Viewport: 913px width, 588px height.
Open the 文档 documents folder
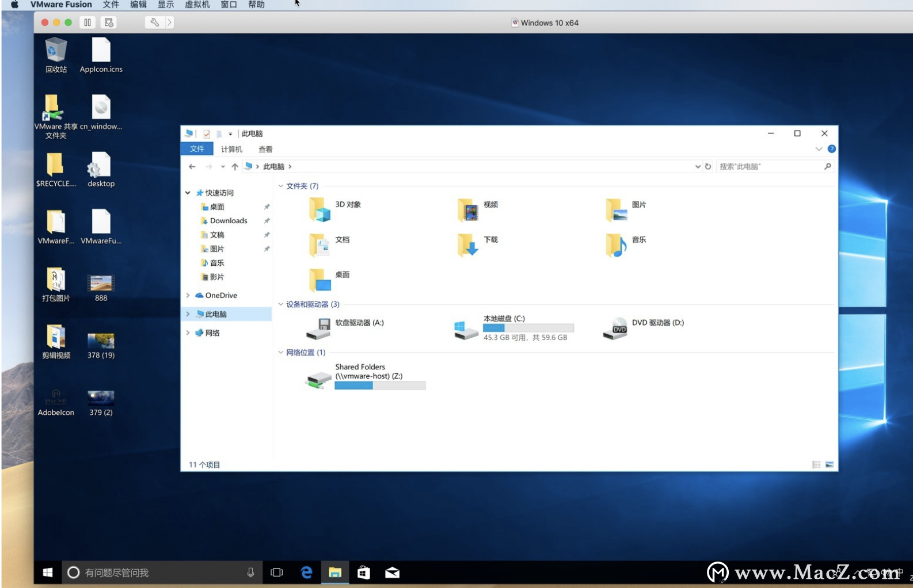[329, 245]
